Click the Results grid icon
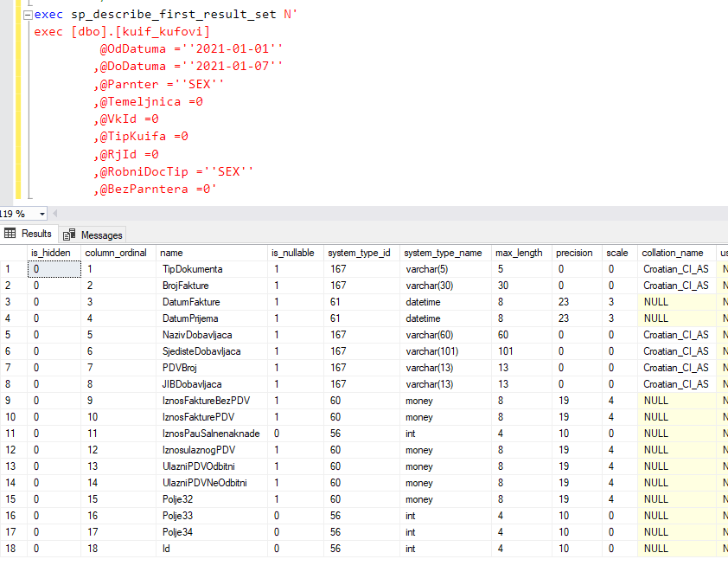The image size is (728, 572). (10, 234)
